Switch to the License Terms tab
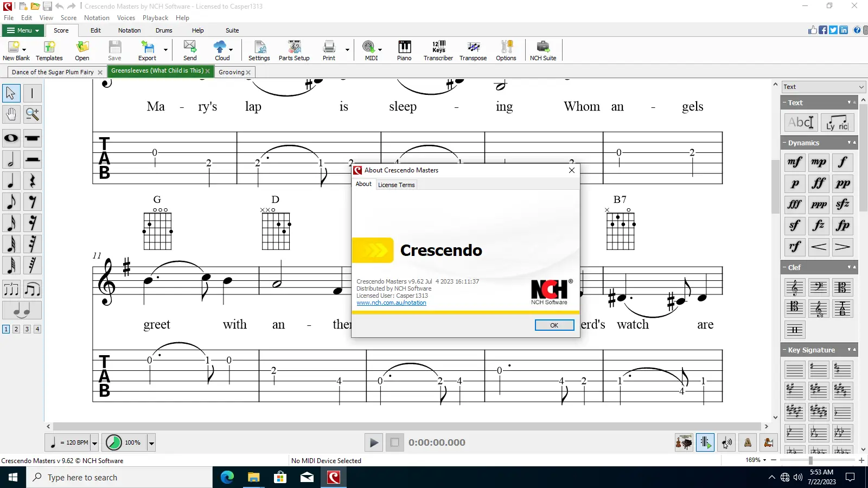The height and width of the screenshot is (488, 868). (x=396, y=185)
